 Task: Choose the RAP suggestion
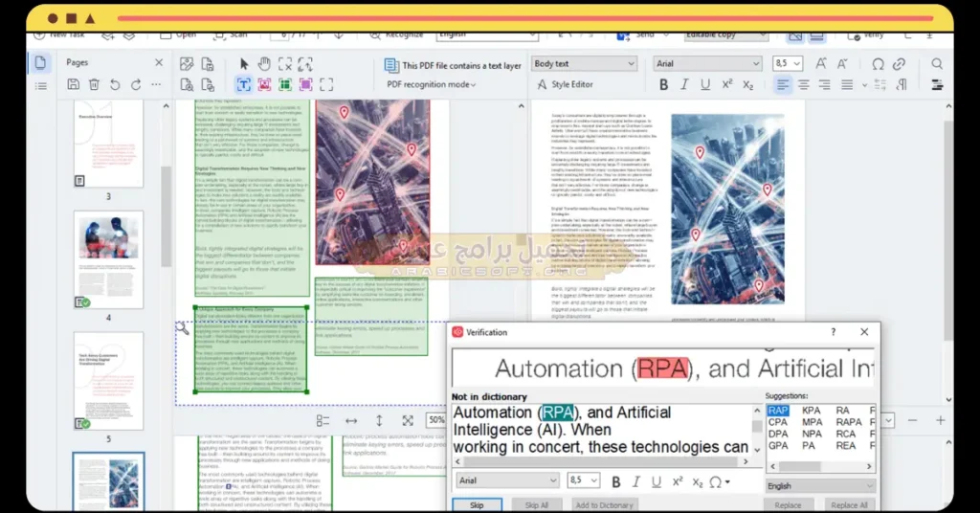[778, 411]
